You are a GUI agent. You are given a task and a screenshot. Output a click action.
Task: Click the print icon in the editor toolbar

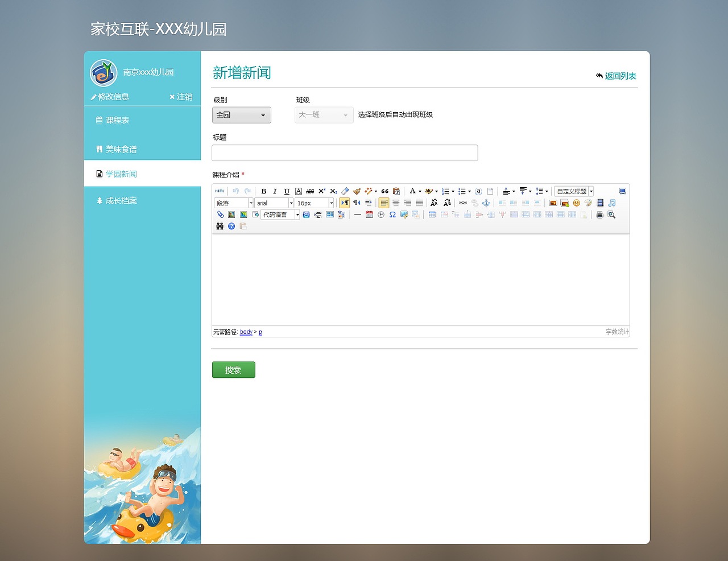(x=599, y=215)
